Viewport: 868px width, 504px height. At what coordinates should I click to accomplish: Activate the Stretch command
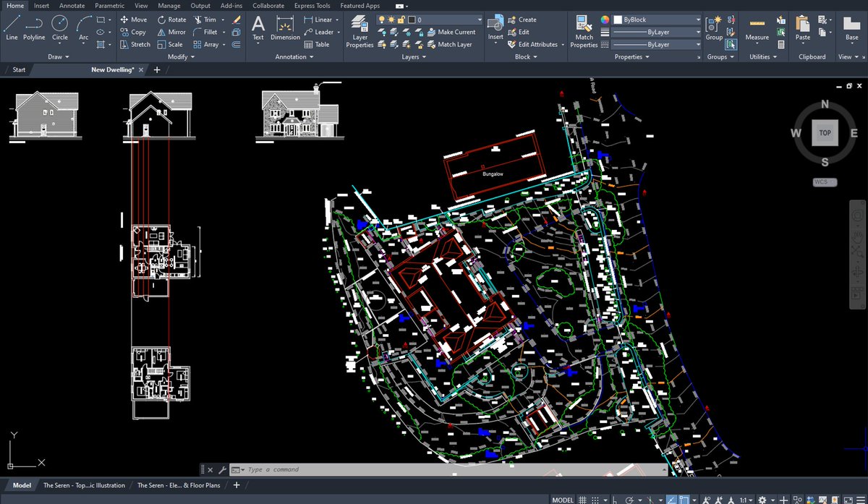point(135,44)
